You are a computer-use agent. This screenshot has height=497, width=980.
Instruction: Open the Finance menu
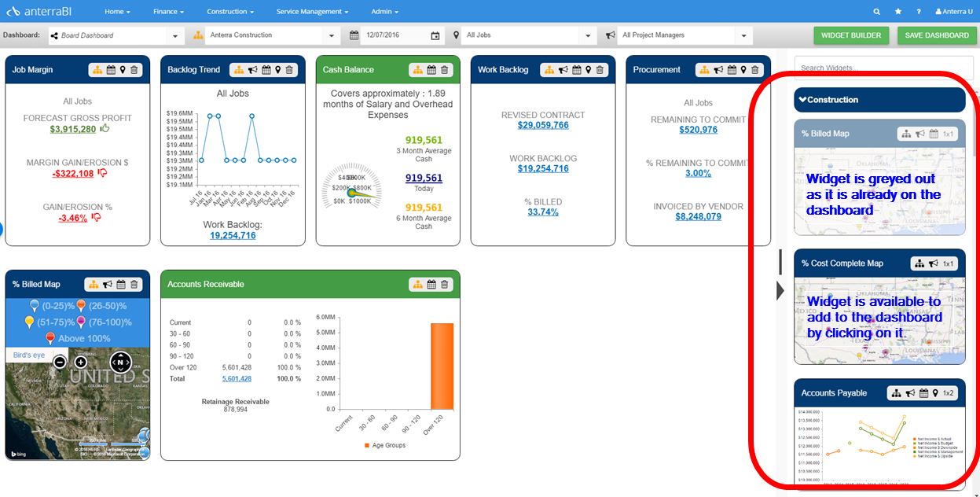point(168,12)
